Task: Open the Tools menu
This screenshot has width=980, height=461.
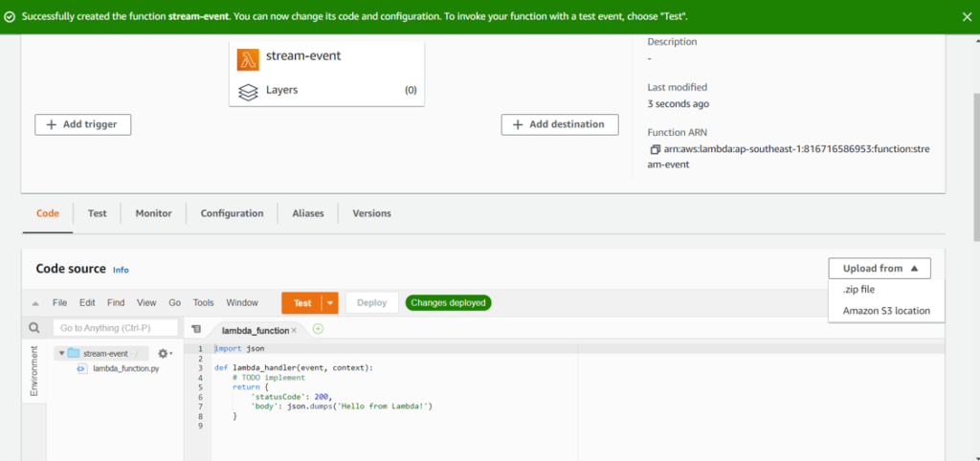Action: [x=203, y=303]
